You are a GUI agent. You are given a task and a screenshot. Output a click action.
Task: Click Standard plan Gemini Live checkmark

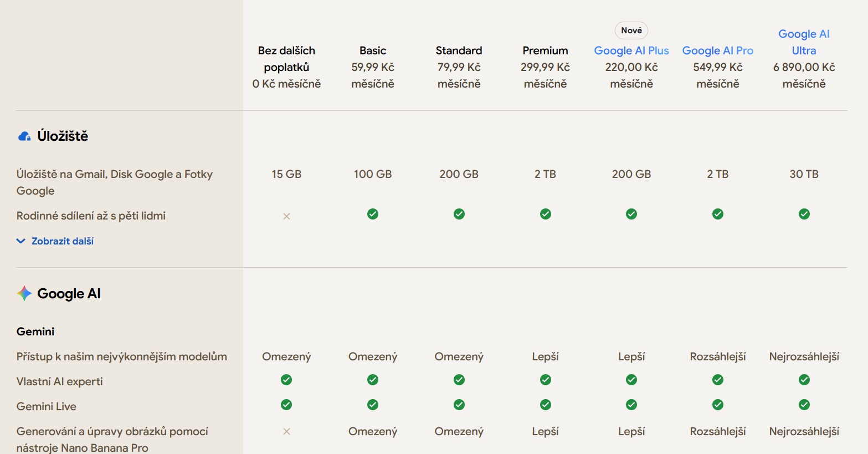[459, 405]
